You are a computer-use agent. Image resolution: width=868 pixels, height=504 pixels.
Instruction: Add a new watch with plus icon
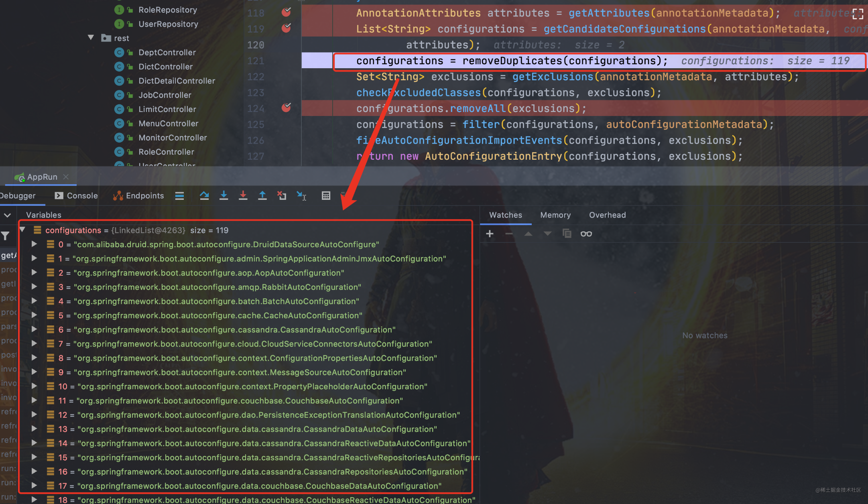[490, 234]
